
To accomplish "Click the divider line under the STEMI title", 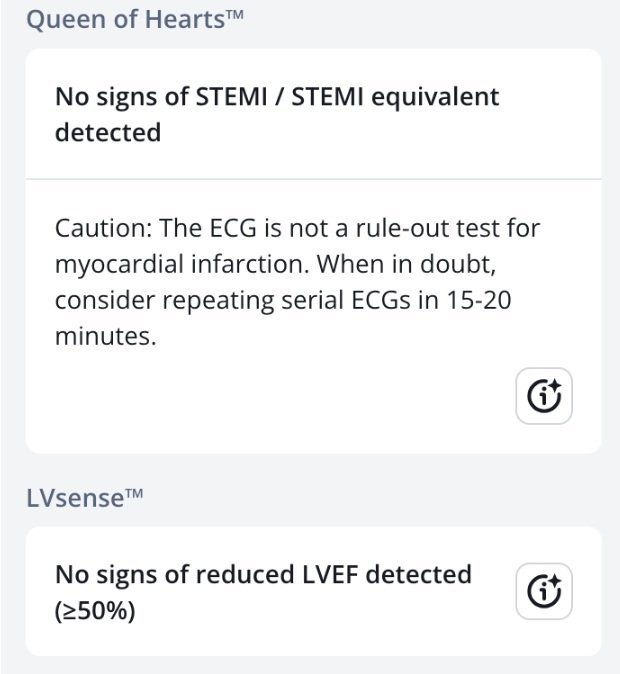I will pos(313,179).
